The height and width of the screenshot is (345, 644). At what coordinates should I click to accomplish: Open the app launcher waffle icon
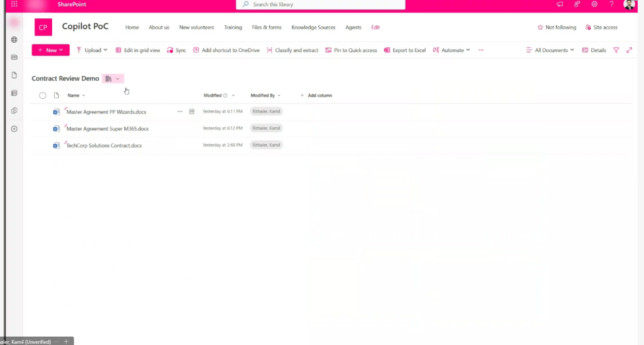click(14, 4)
